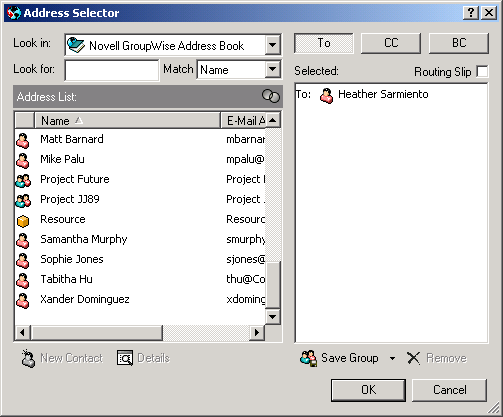Image resolution: width=503 pixels, height=417 pixels.
Task: Confirm with the OK button
Action: click(368, 390)
